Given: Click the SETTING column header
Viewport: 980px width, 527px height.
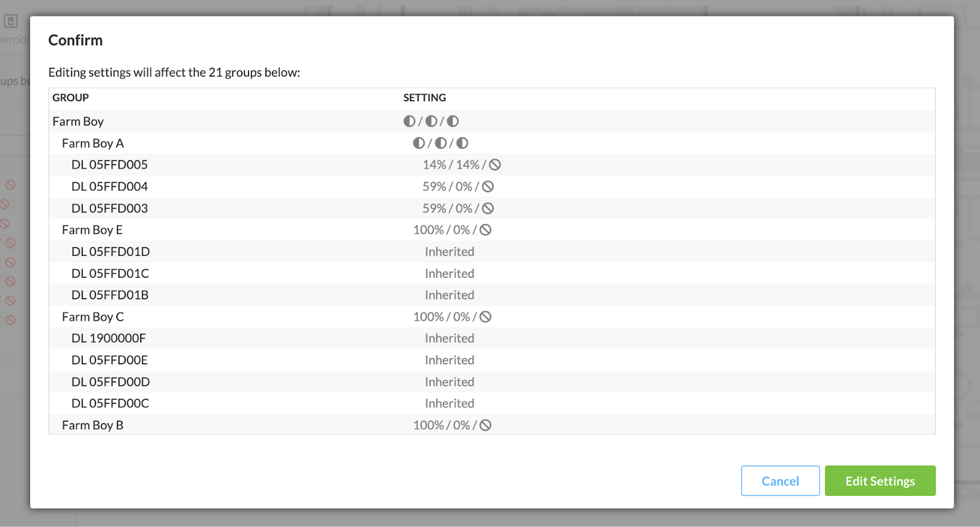Looking at the screenshot, I should click(424, 98).
